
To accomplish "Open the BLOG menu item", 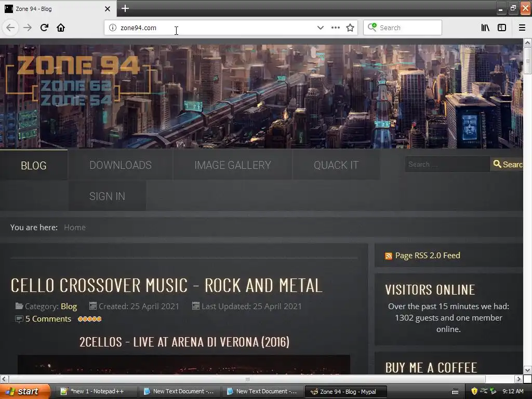I will tap(34, 165).
